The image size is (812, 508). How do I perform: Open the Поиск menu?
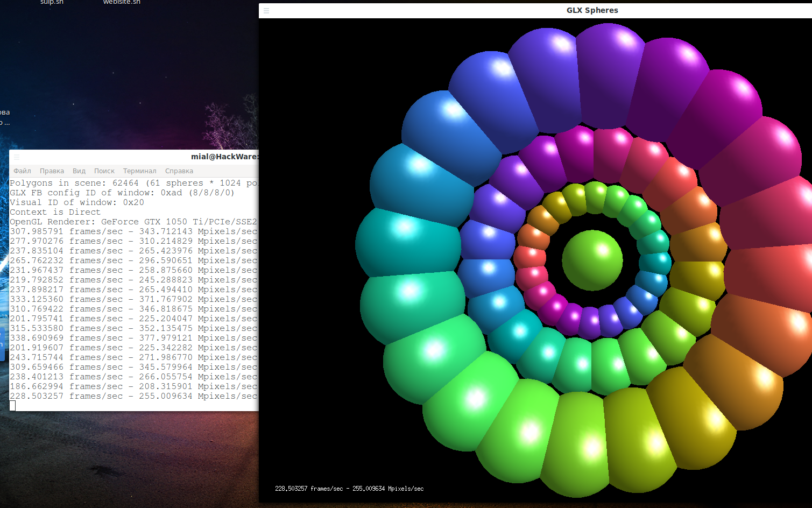(x=104, y=171)
